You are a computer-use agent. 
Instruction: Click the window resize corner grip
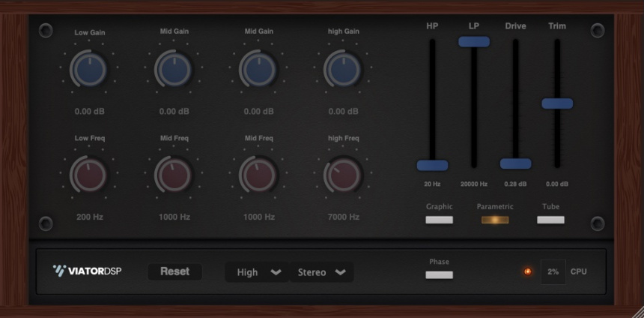[637, 311]
